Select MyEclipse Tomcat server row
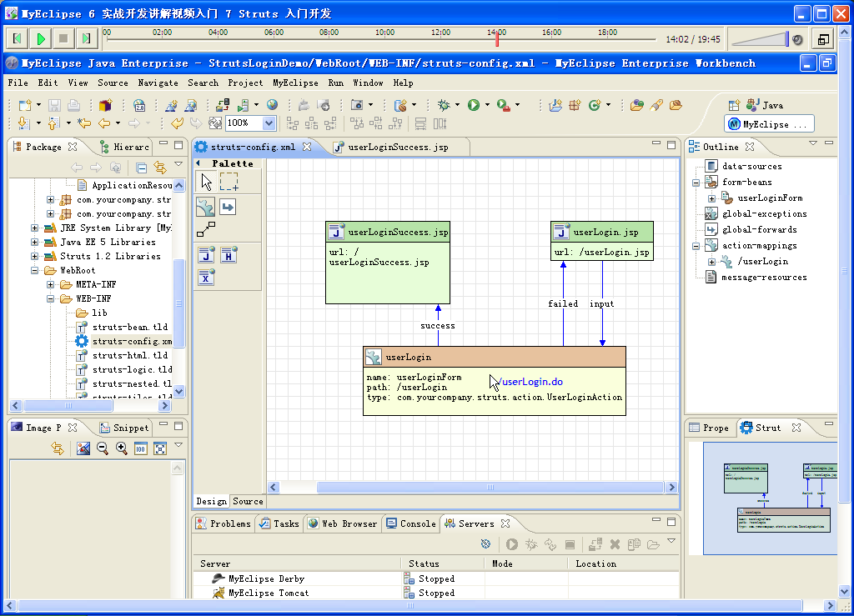Image resolution: width=854 pixels, height=616 pixels. pyautogui.click(x=435, y=593)
